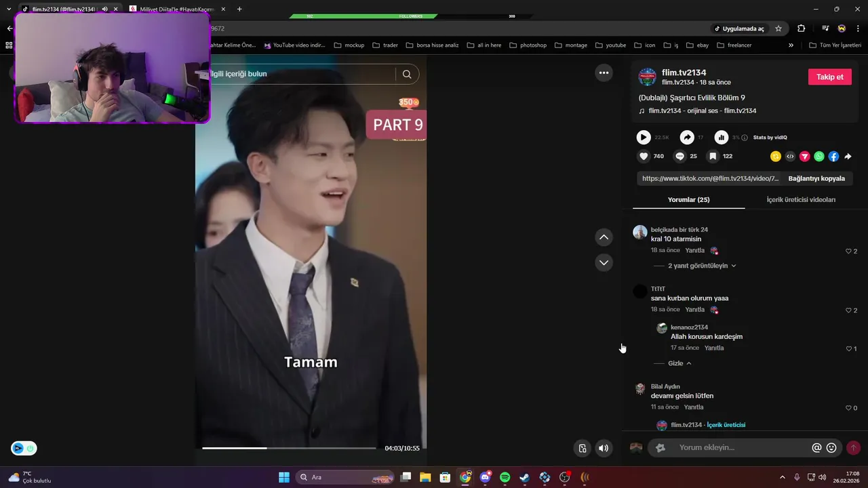Open the 'Tüm Yer İşaretleri' folder
Viewport: 868px width, 488px height.
(x=835, y=45)
